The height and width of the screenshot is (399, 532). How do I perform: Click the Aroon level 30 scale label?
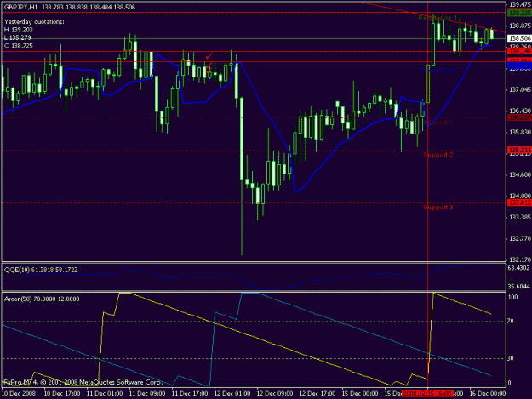(510, 358)
